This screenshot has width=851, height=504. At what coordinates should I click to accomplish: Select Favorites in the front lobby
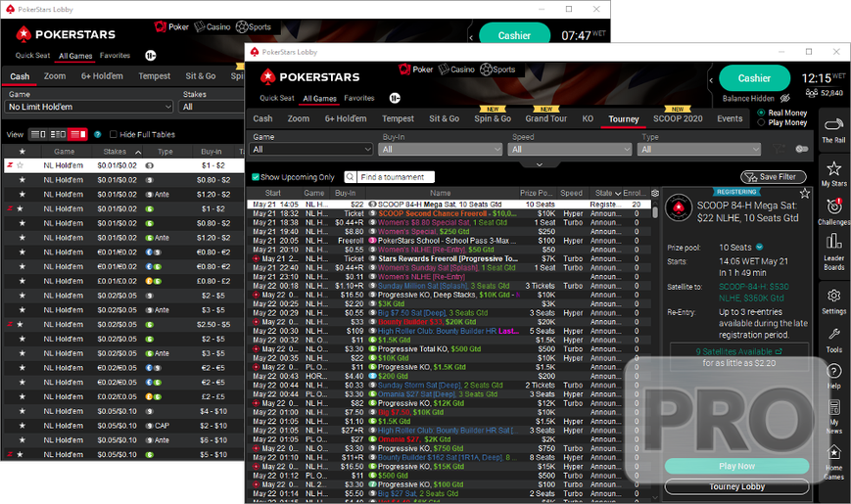358,98
